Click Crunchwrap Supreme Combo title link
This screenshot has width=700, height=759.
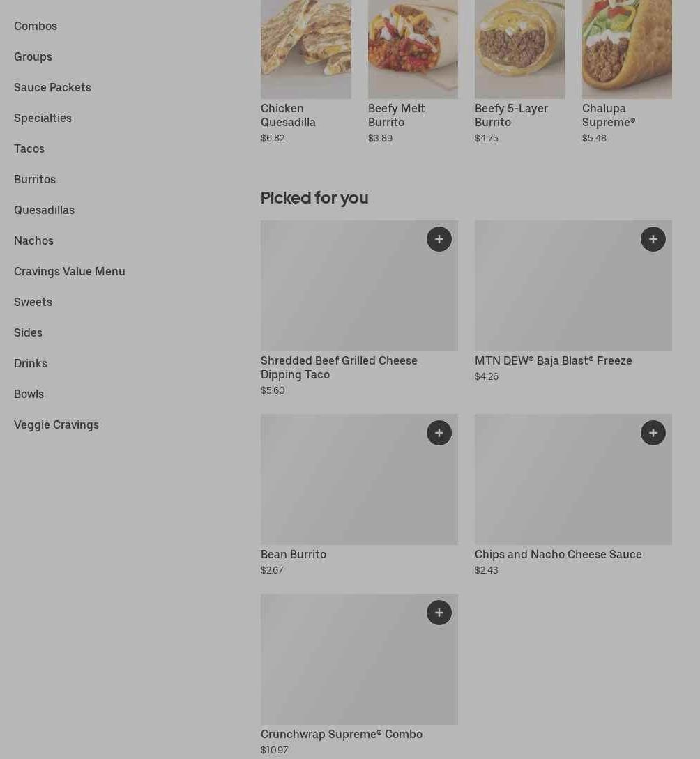point(342,734)
